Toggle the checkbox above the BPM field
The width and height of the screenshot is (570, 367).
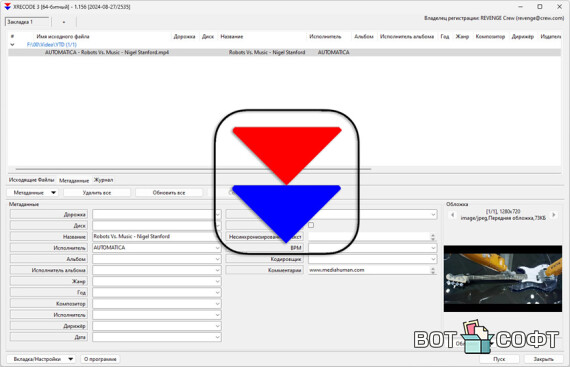click(x=311, y=225)
